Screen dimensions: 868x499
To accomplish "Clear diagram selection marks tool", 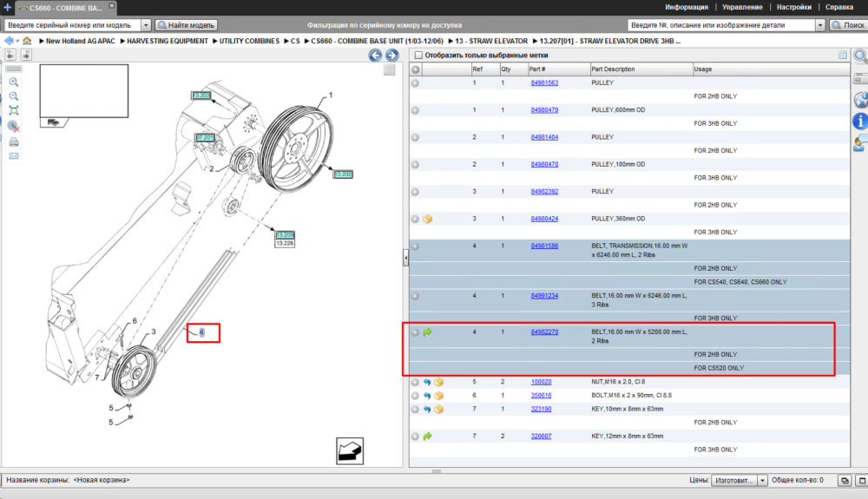I will tap(14, 127).
